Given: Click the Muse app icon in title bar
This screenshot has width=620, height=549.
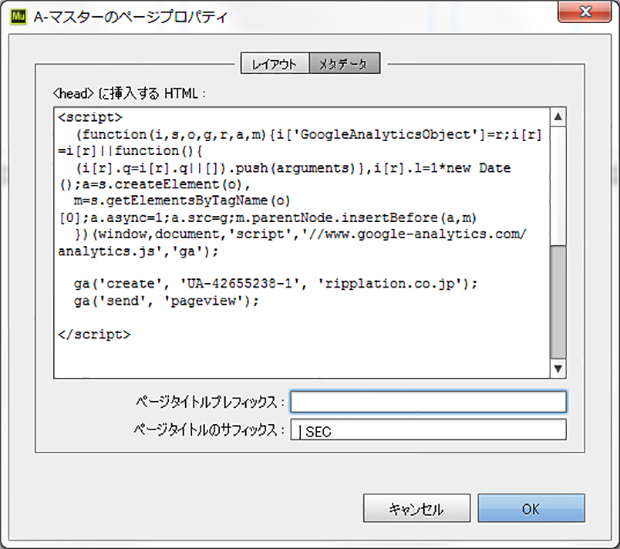Looking at the screenshot, I should pos(18,17).
